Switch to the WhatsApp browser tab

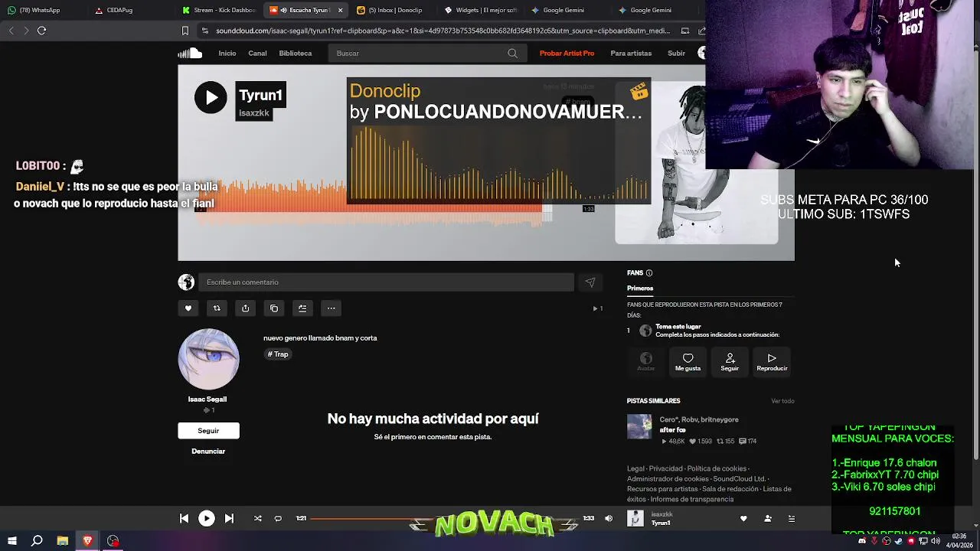[x=41, y=10]
